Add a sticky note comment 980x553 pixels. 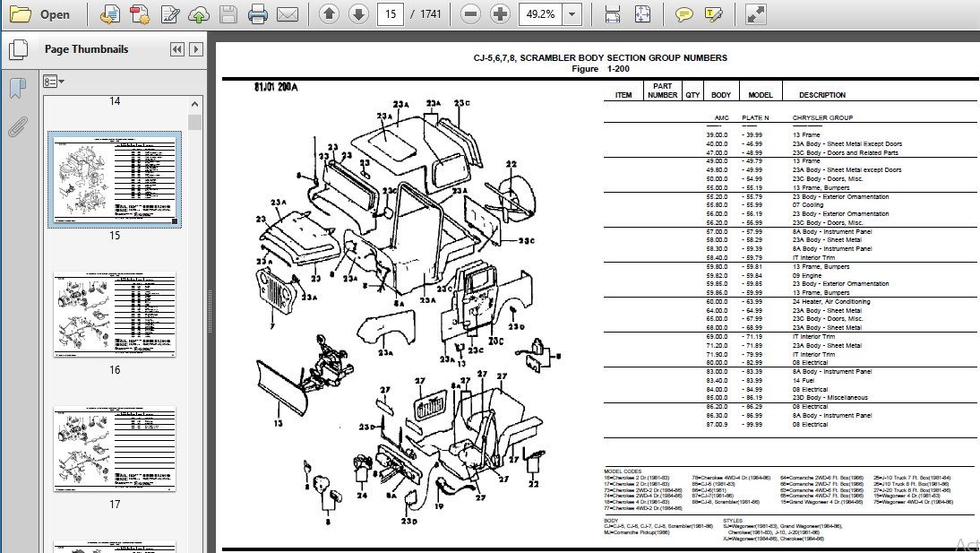[x=683, y=14]
